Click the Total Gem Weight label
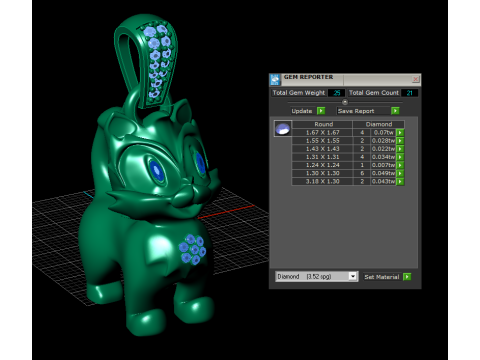 click(299, 93)
